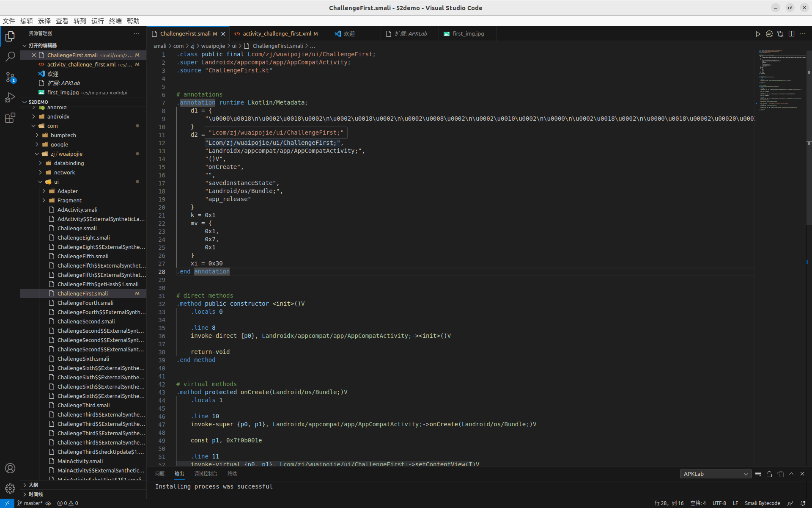This screenshot has height=508, width=812.
Task: Open the 终端 (Terminal) menu
Action: coord(115,21)
